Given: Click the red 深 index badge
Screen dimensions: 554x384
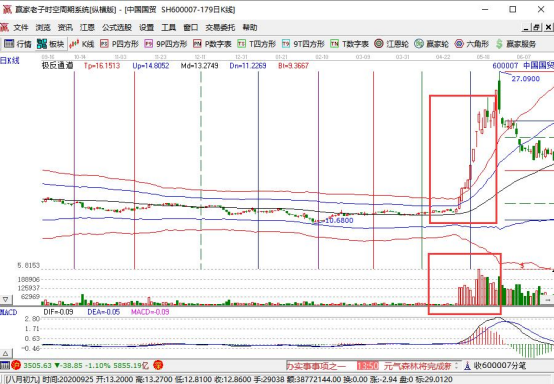Looking at the screenshot, I should [x=158, y=365].
